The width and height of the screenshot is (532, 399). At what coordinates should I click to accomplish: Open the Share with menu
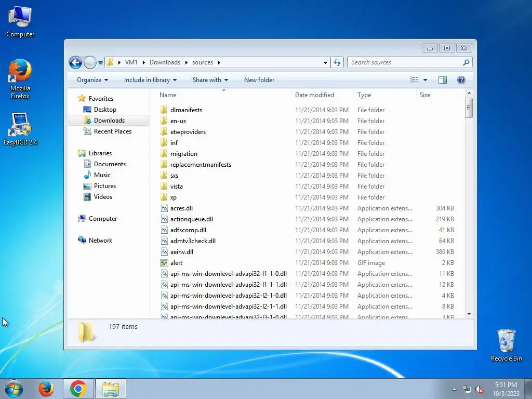210,80
